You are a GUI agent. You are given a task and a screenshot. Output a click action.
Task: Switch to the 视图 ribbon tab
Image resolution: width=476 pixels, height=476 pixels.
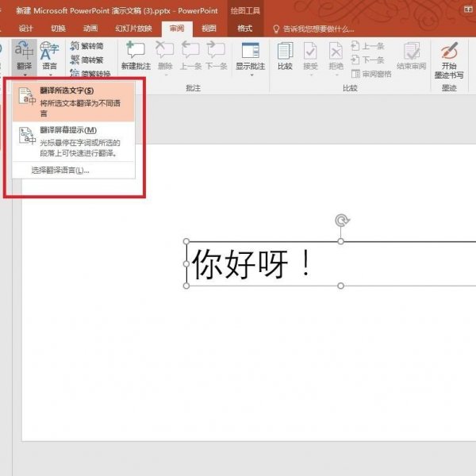(209, 28)
